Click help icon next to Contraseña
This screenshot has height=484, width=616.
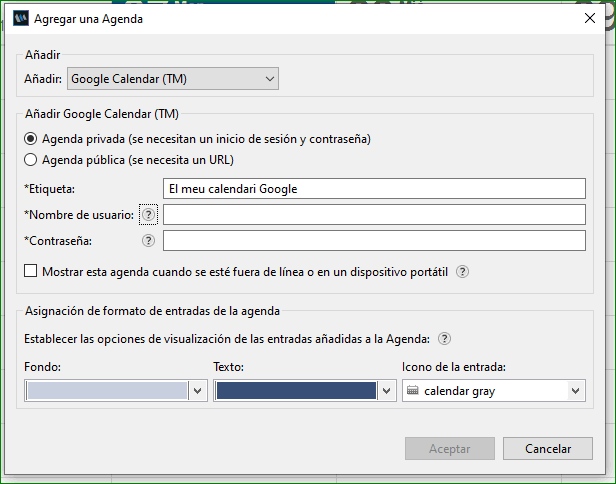click(148, 240)
